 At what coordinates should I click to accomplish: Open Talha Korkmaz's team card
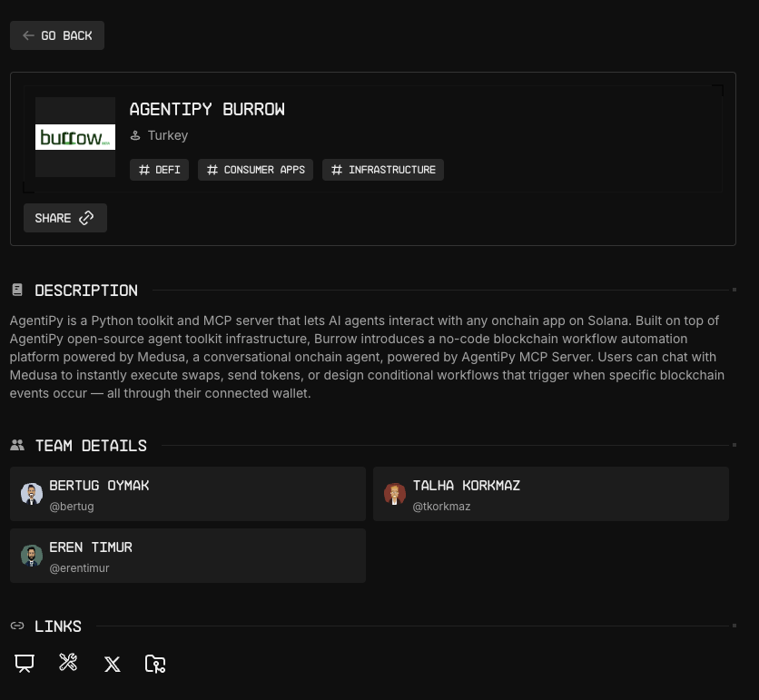coord(551,494)
